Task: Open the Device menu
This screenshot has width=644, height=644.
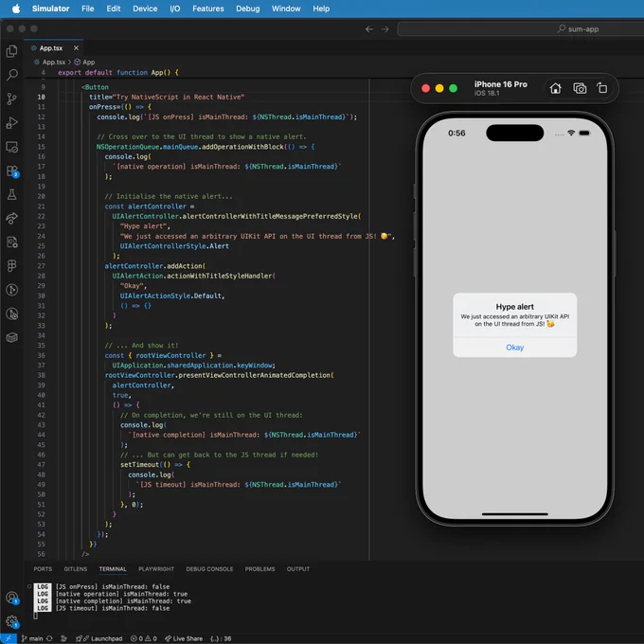Action: pyautogui.click(x=145, y=9)
